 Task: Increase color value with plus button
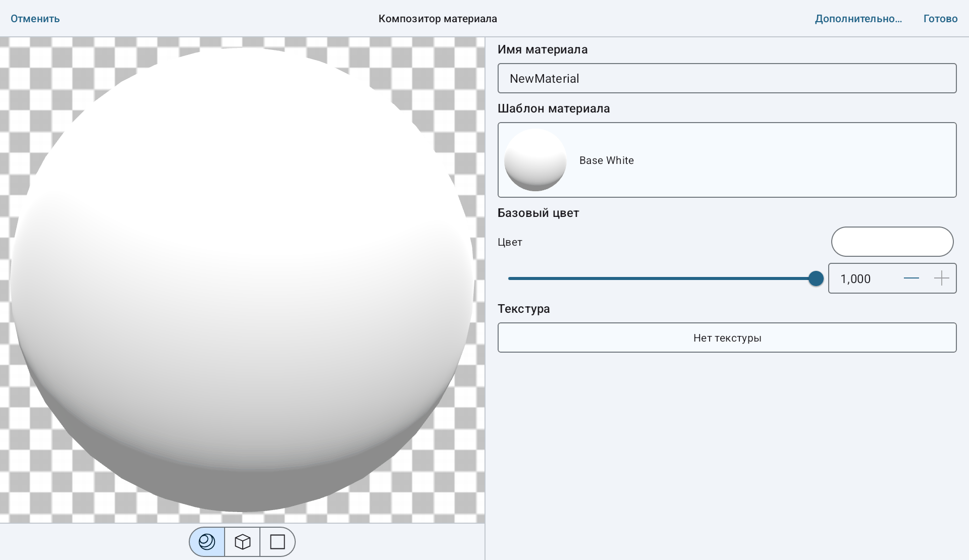[941, 278]
